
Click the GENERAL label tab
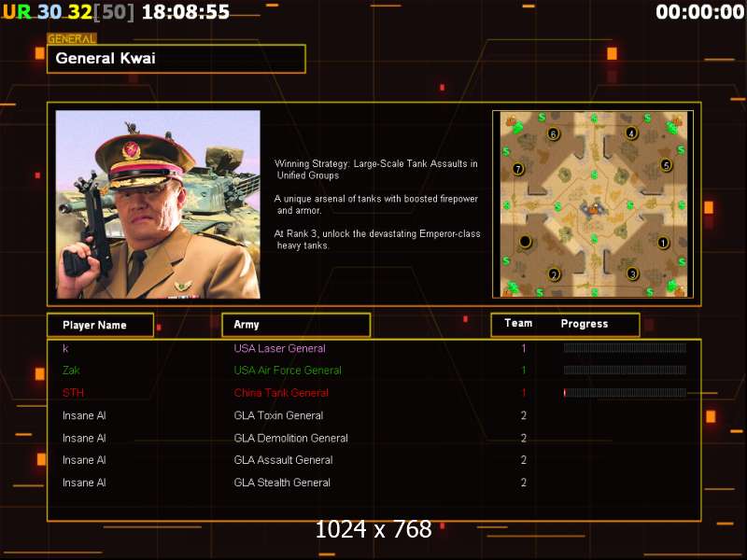72,38
